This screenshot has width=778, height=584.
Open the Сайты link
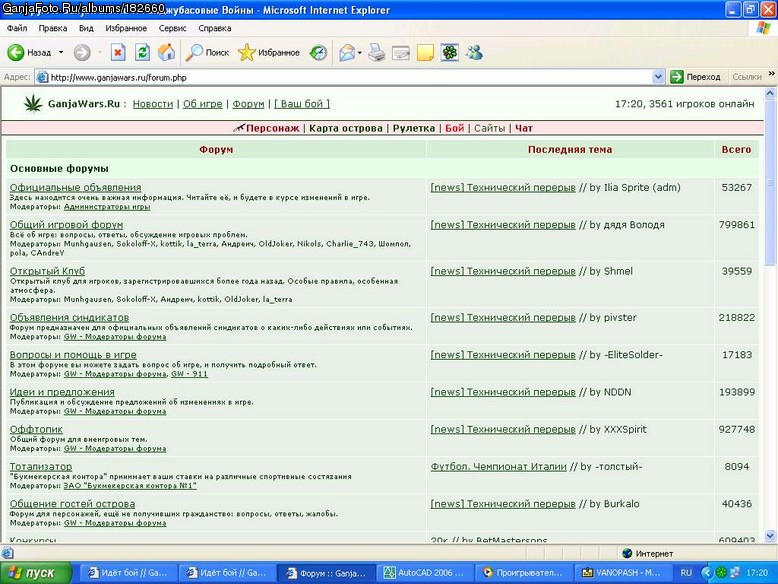point(489,128)
